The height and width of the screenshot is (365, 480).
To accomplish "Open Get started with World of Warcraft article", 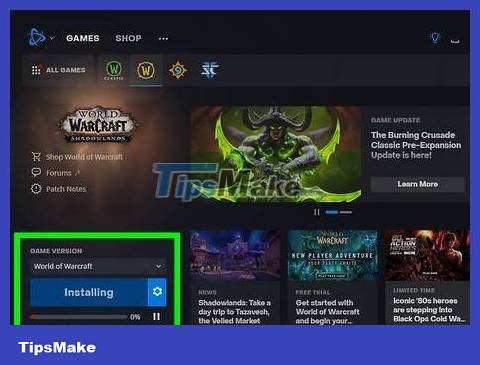I will (327, 312).
